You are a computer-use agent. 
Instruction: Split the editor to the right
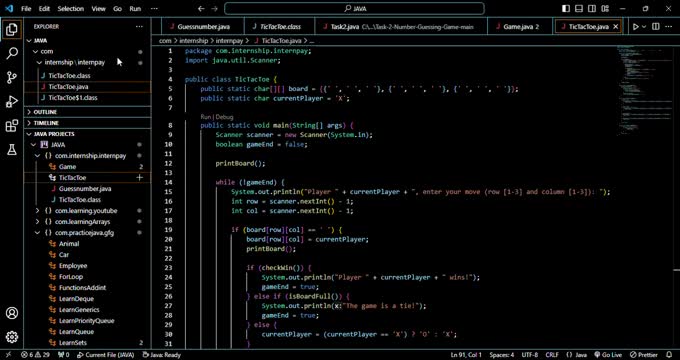coord(656,26)
